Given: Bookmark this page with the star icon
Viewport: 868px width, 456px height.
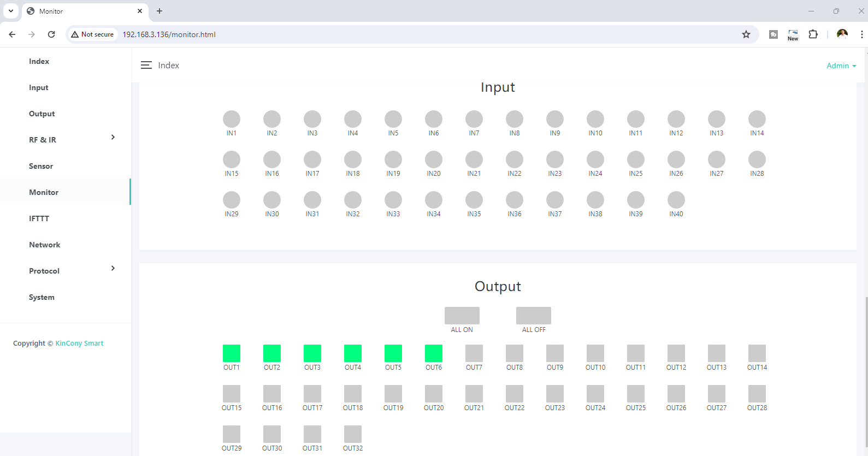Looking at the screenshot, I should (x=746, y=34).
